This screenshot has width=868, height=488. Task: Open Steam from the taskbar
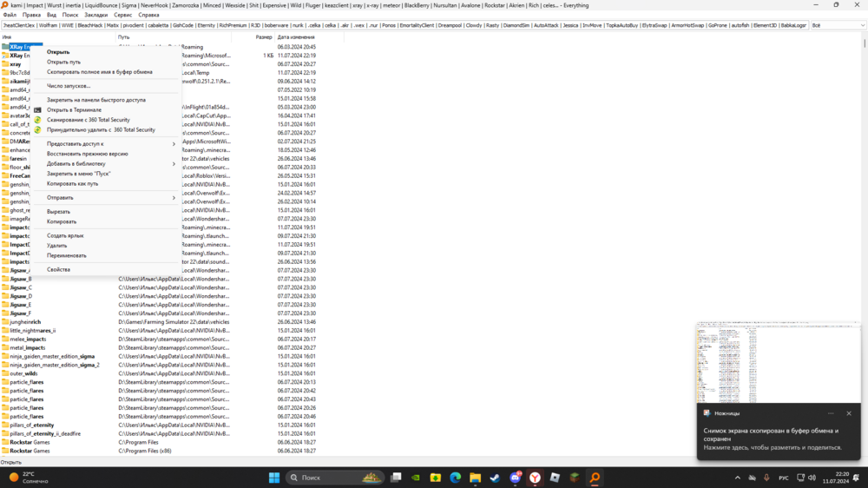(495, 478)
